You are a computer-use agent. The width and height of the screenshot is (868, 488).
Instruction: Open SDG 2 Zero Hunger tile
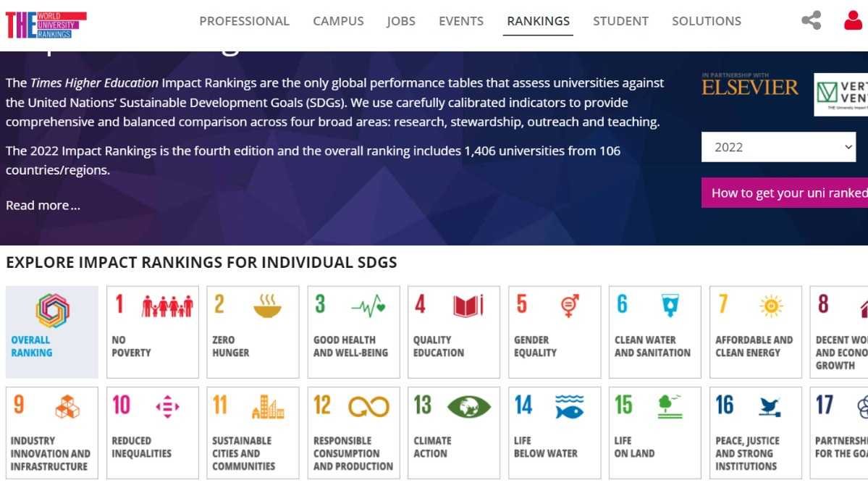click(x=253, y=332)
